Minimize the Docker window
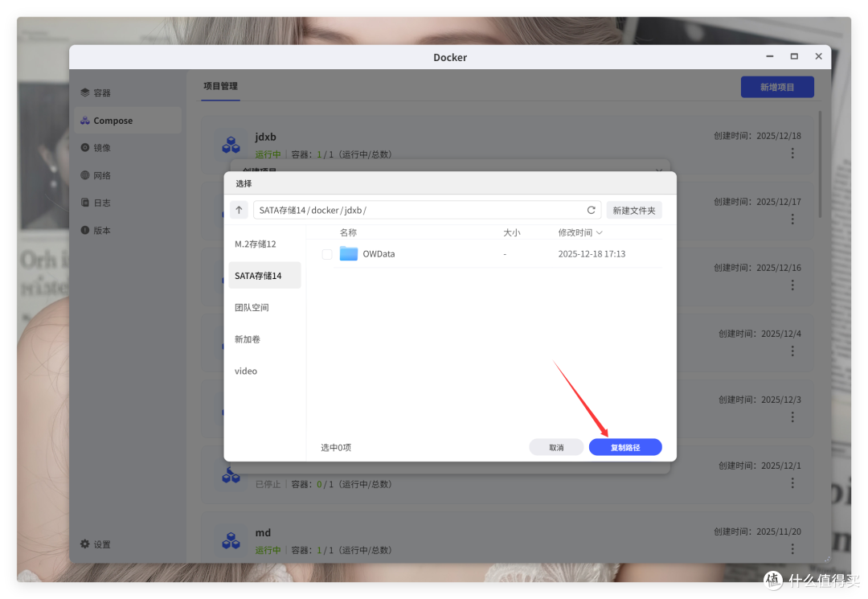 [769, 56]
